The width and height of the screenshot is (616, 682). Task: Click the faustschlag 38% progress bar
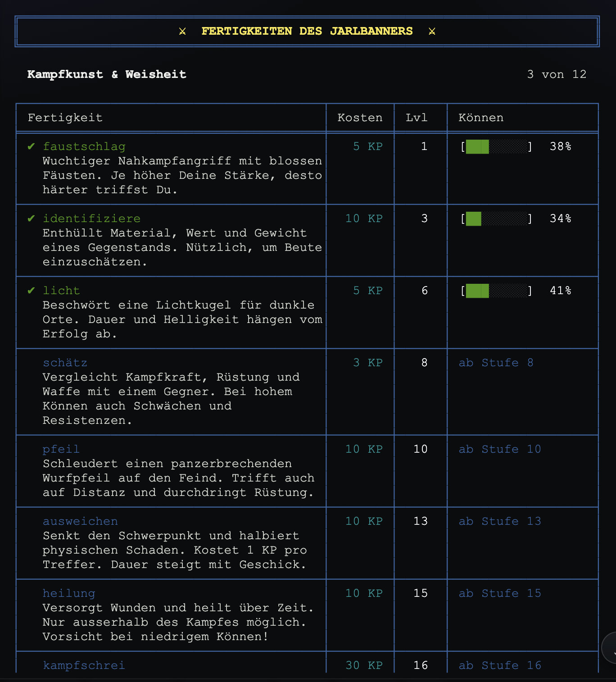point(496,146)
